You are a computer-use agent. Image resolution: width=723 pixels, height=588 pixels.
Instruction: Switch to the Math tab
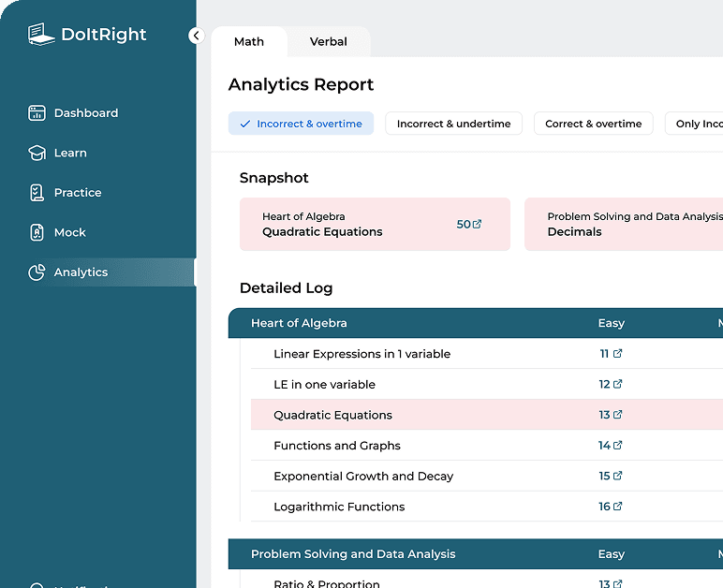(x=249, y=42)
